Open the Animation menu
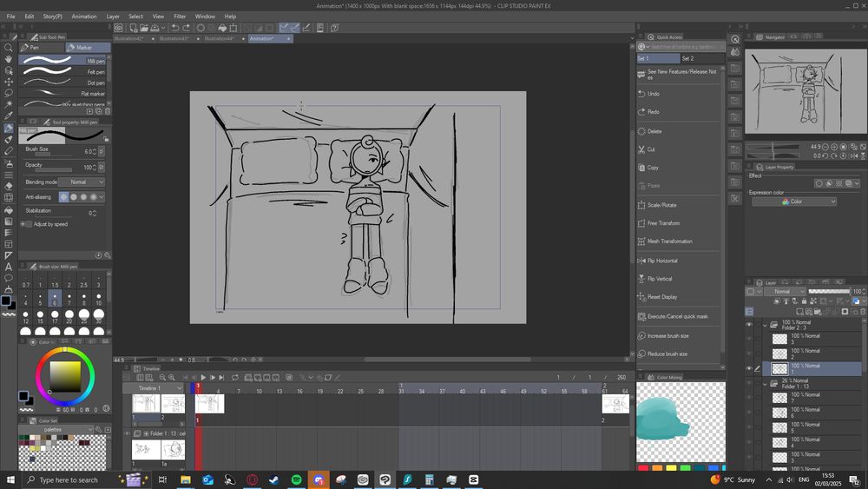 click(x=84, y=16)
